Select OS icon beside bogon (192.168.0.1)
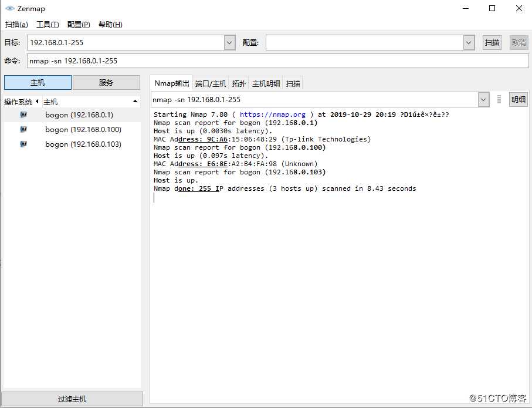 pyautogui.click(x=23, y=114)
